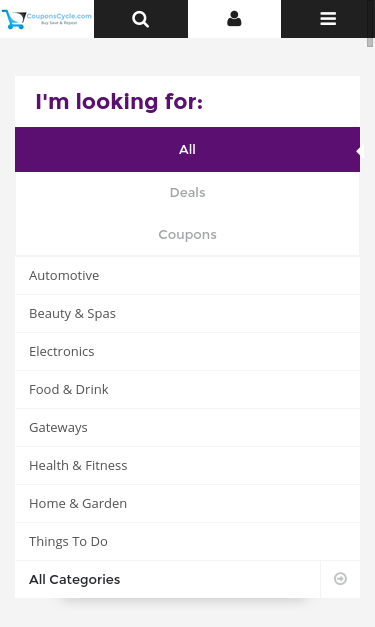Open the Beauty & Spas category

[187, 314]
